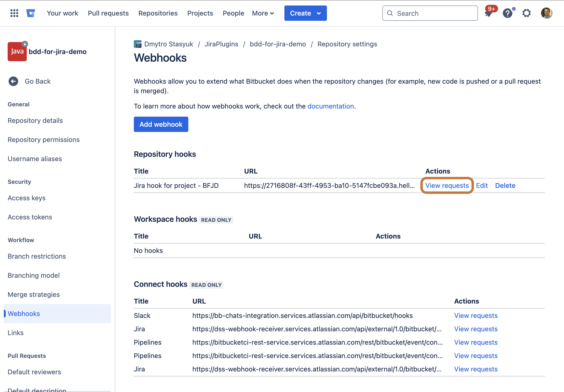
Task: Delete the Jira hook for project BFJD
Action: point(505,185)
